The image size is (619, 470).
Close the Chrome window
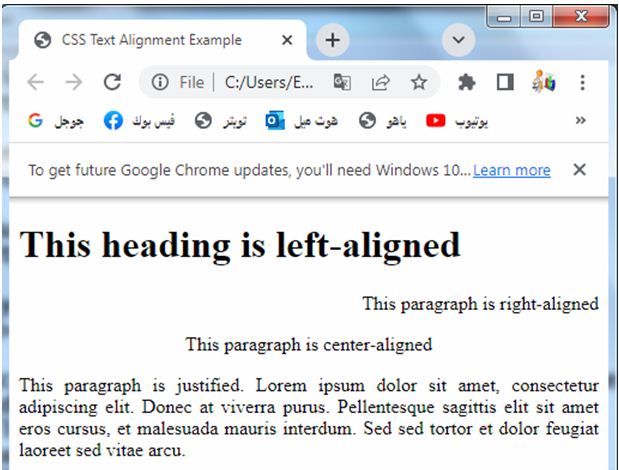[581, 17]
